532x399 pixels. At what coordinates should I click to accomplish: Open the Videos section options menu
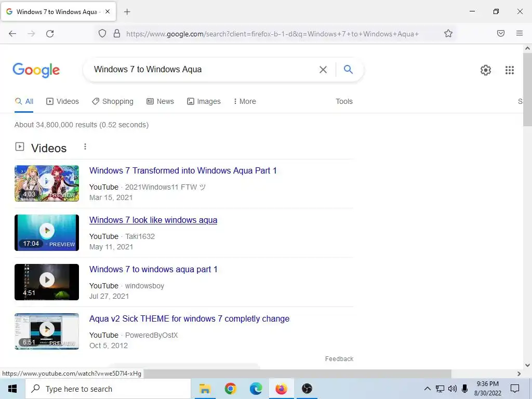(x=85, y=147)
